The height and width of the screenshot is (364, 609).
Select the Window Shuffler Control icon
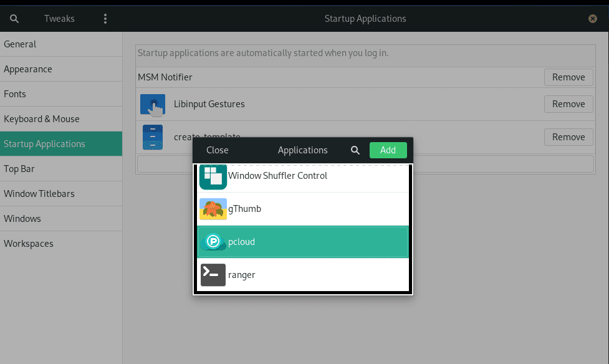pyautogui.click(x=213, y=176)
